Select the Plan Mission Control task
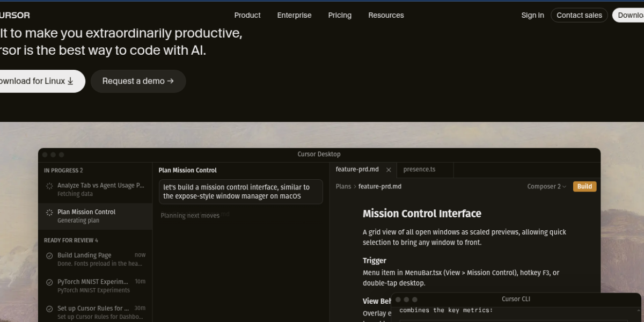The image size is (644, 322). (95, 216)
